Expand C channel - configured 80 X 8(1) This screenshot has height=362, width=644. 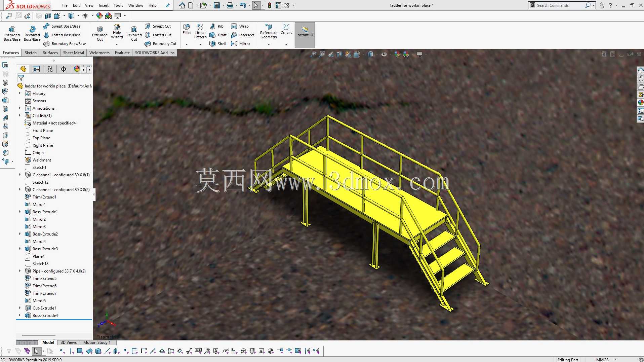pyautogui.click(x=20, y=175)
